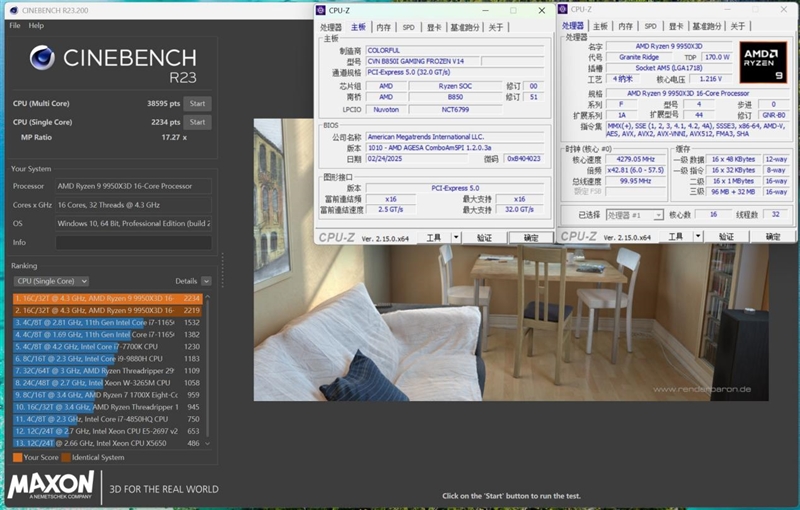Click the Processor field in Your System

pyautogui.click(x=134, y=186)
